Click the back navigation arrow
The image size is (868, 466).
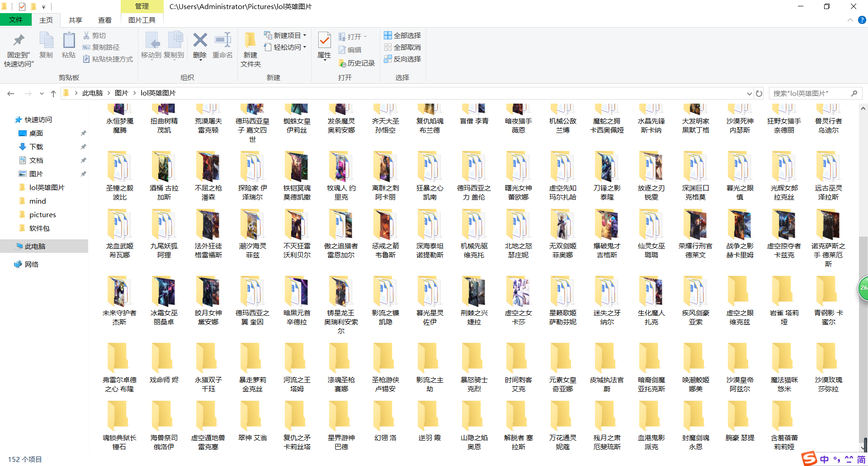pos(11,93)
